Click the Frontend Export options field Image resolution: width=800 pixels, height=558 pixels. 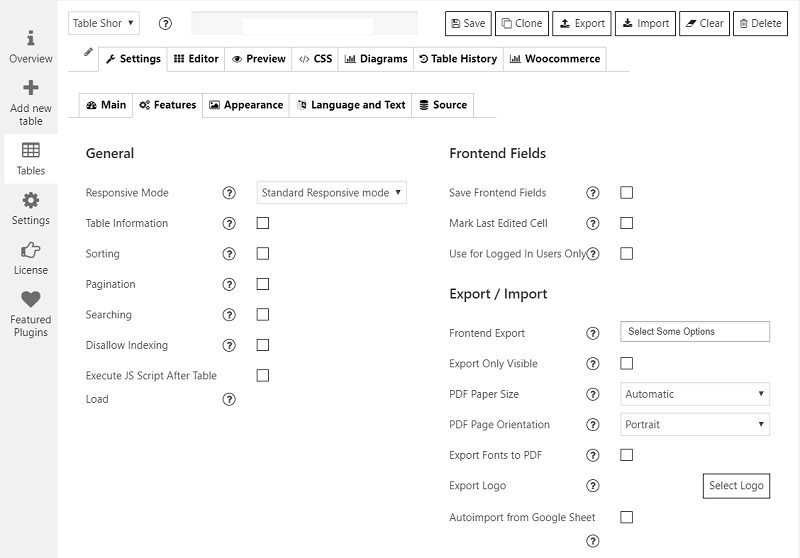click(695, 332)
